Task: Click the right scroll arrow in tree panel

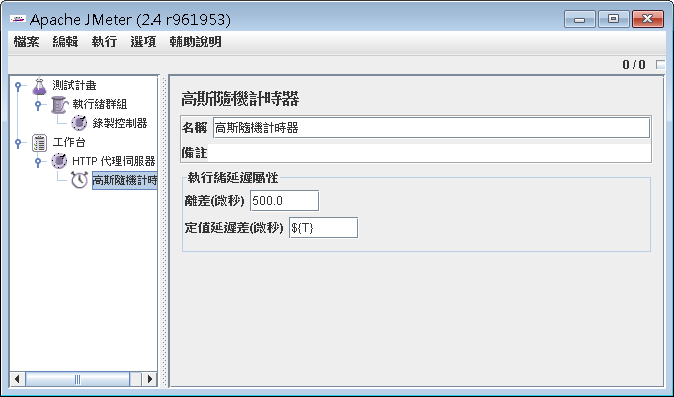Action: click(150, 379)
